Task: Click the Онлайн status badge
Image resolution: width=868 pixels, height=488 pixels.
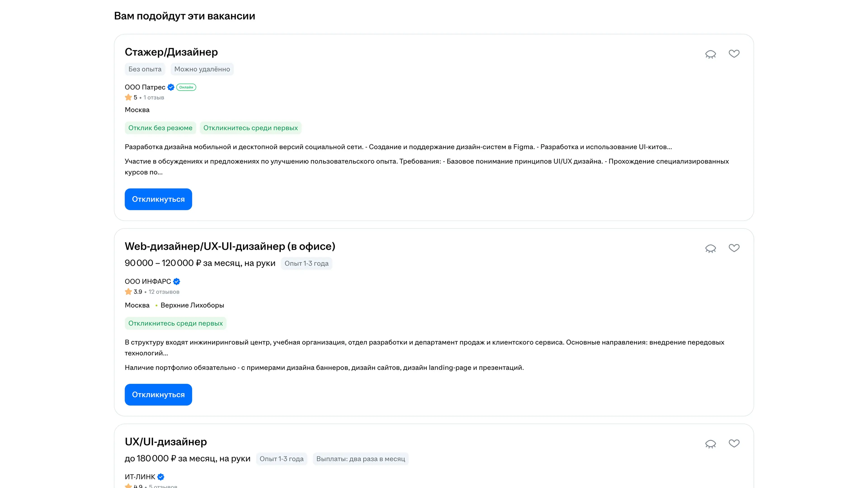Action: click(x=186, y=87)
